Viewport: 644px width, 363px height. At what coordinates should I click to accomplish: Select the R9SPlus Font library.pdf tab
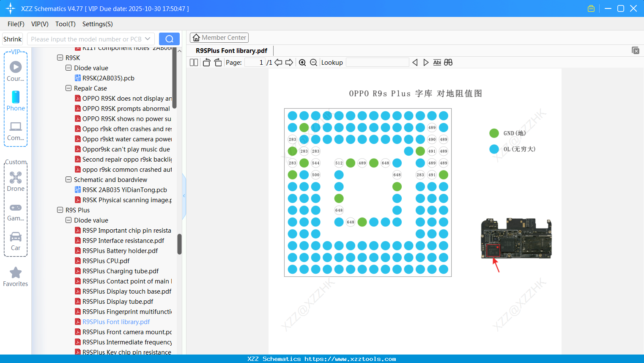coord(232,51)
